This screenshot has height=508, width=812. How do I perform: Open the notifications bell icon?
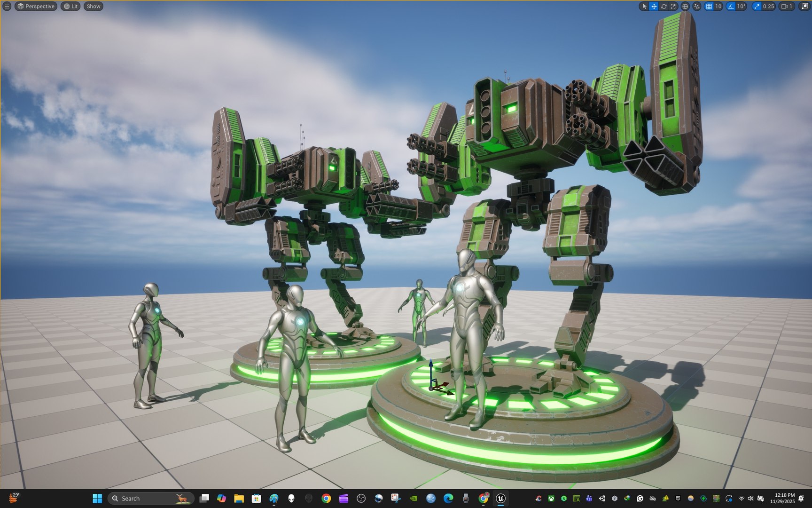(x=801, y=499)
